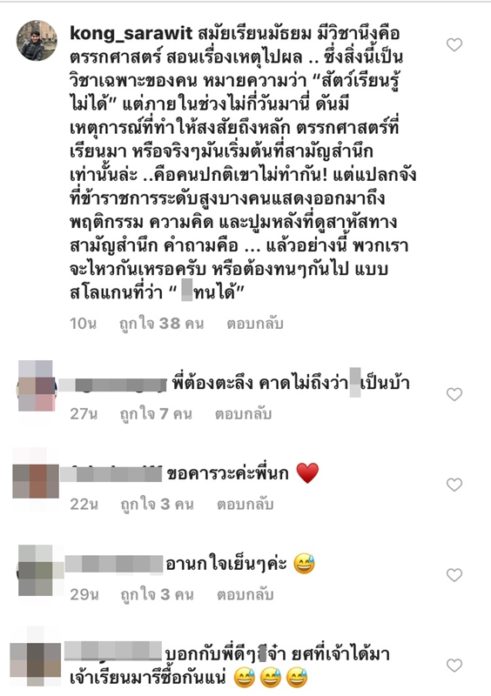Open the kong_sarawit profile picture
Screen dimensions: 491x696
pos(37,40)
